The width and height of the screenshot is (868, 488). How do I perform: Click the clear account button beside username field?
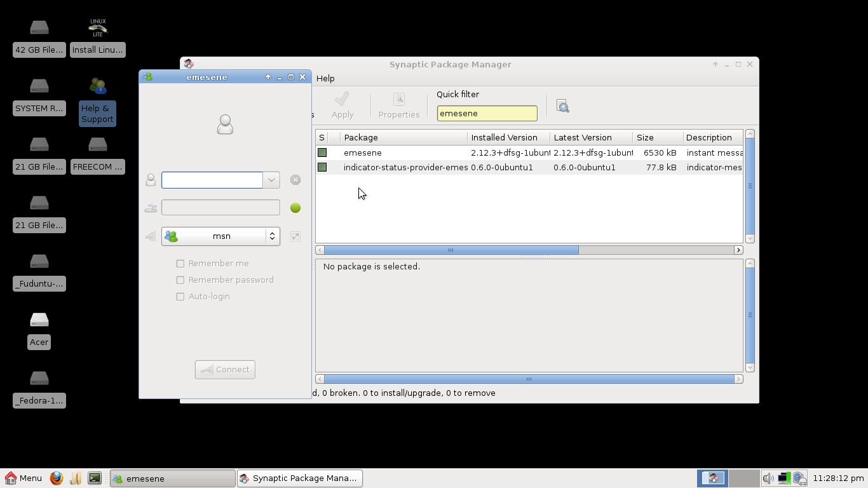tap(295, 180)
